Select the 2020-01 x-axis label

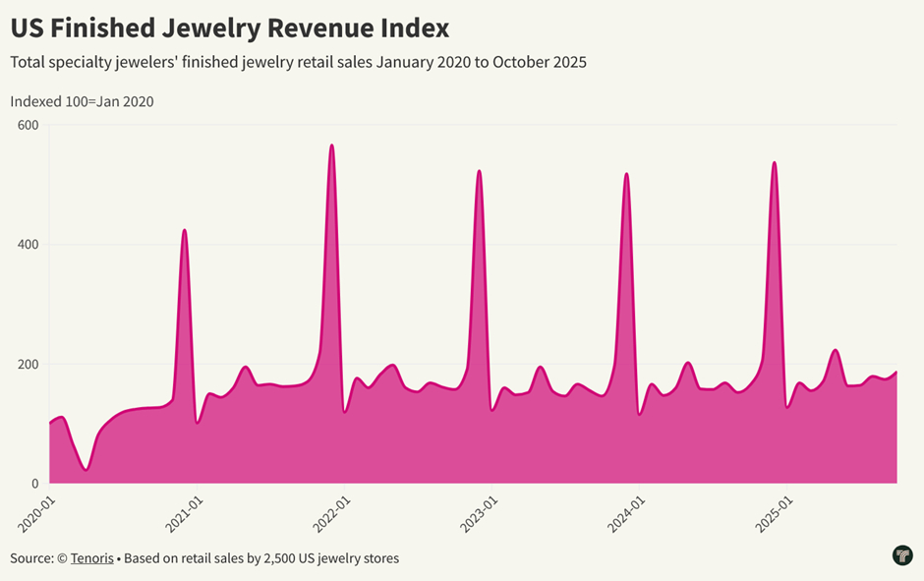pyautogui.click(x=35, y=511)
